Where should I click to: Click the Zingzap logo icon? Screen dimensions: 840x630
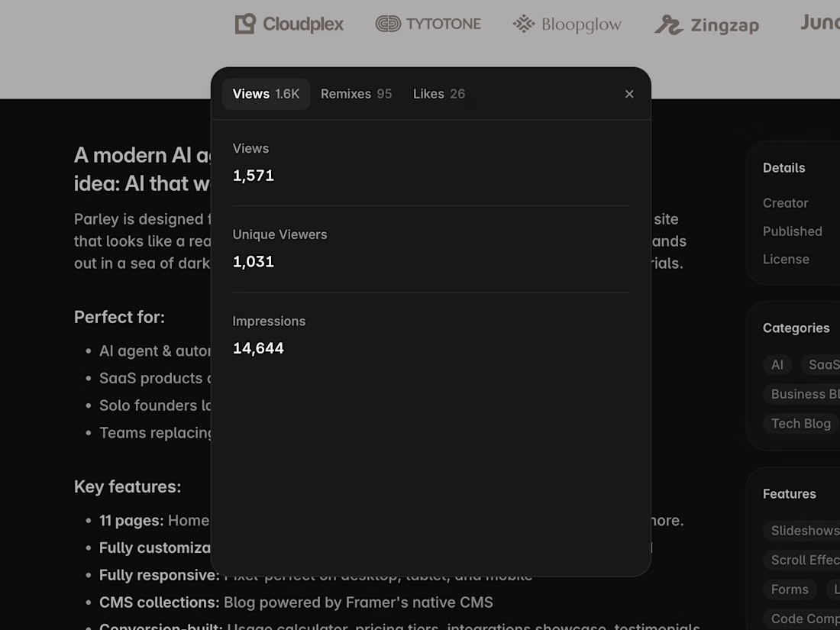[669, 24]
